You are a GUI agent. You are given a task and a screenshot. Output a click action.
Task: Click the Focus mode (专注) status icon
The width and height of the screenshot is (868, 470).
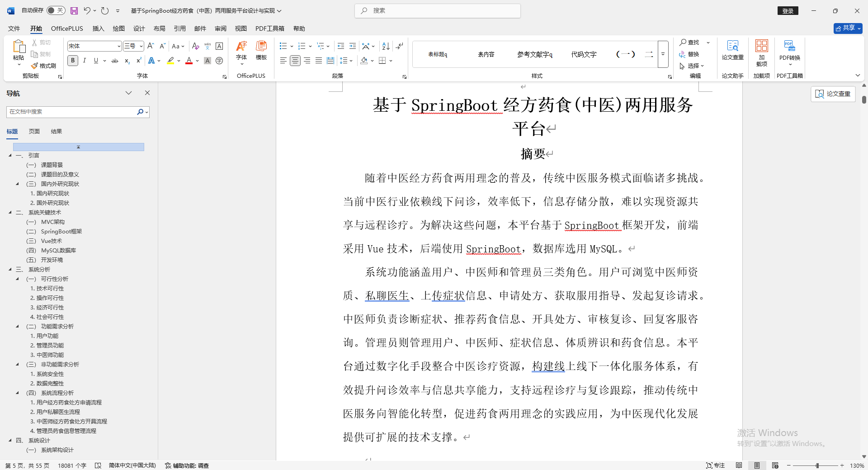pos(716,465)
